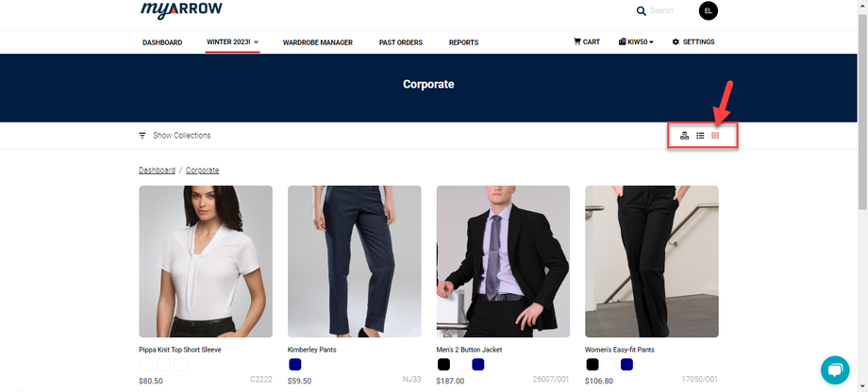Open the chat support bubble
This screenshot has height=392, width=868.
coord(835,370)
